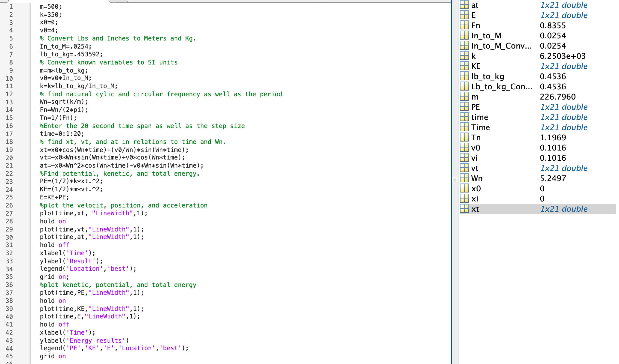The width and height of the screenshot is (619, 364).
Task: Select variable m in the workspace list
Action: point(475,97)
